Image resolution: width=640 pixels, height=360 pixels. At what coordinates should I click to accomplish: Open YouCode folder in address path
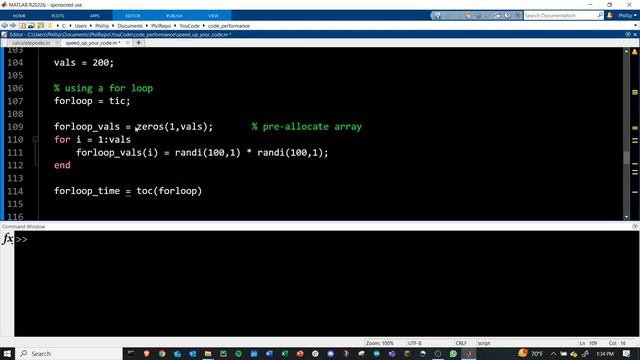point(189,26)
